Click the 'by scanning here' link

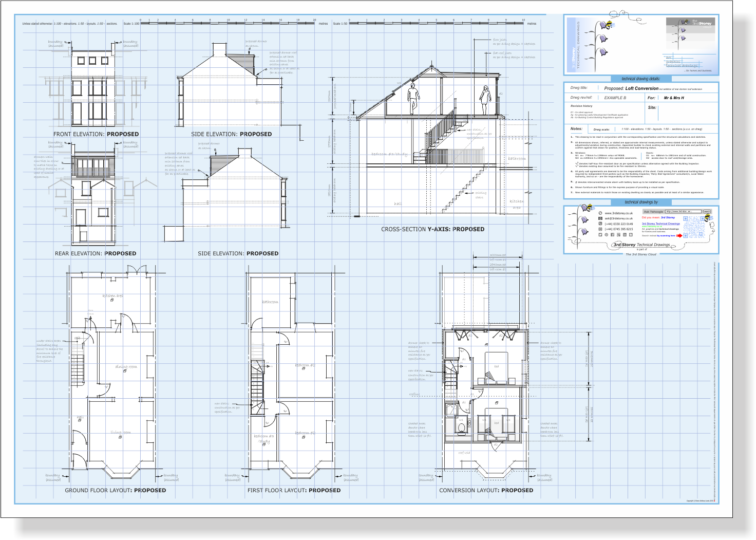(x=666, y=236)
